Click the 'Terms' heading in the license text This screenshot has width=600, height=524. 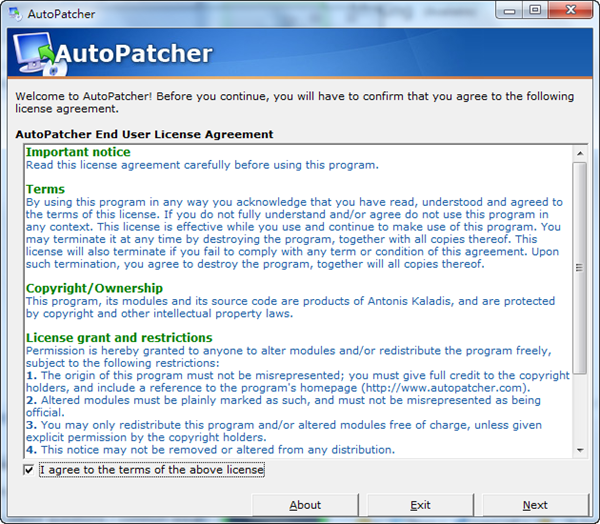(45, 189)
